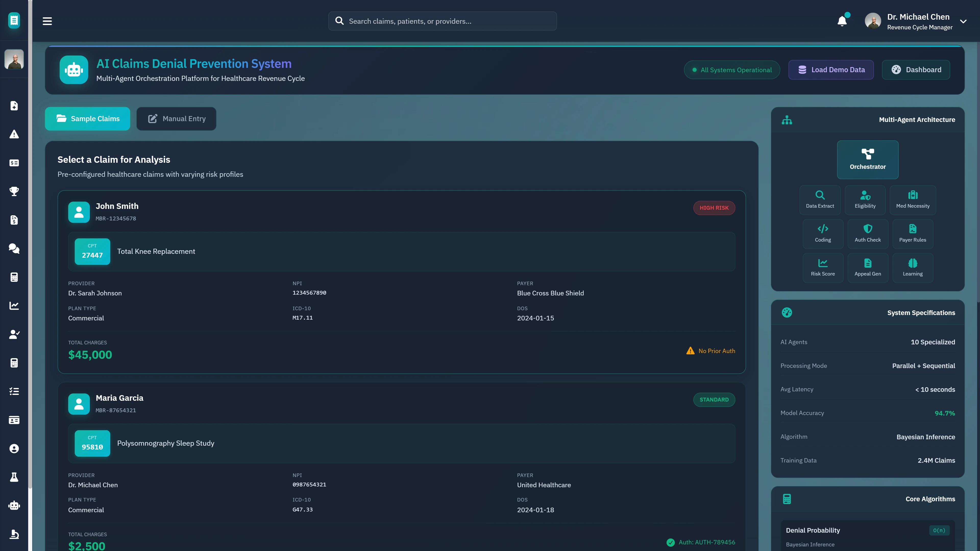The height and width of the screenshot is (551, 980).
Task: Open the Appeal Gen agent
Action: coord(868,267)
